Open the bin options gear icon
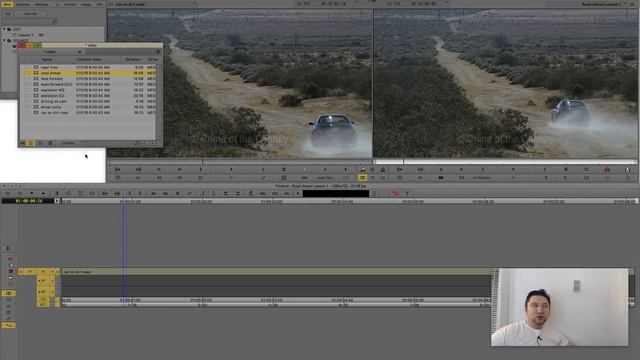Viewport: 640px width, 360px height. (x=158, y=52)
